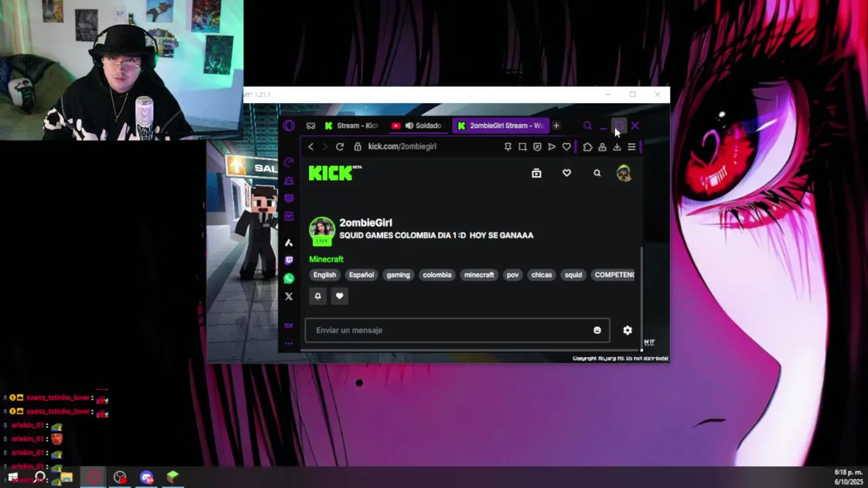
Task: Open the GX Corner gamepad icon
Action: (311, 125)
